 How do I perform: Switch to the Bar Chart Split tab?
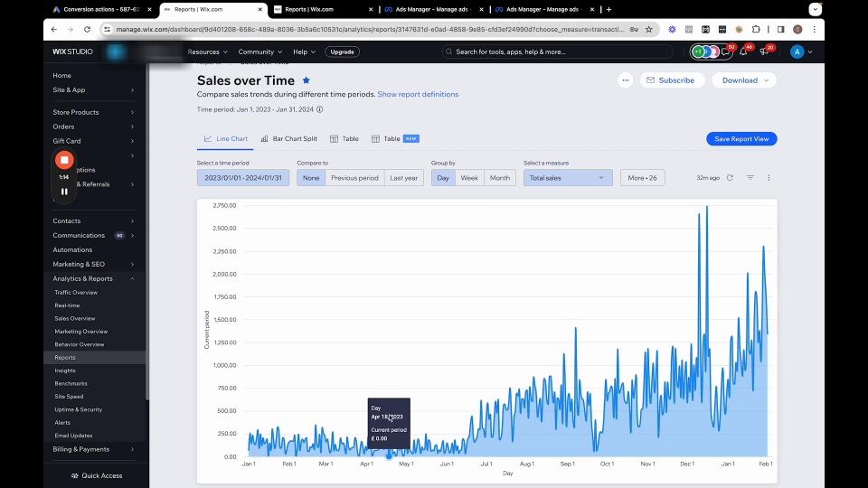289,139
